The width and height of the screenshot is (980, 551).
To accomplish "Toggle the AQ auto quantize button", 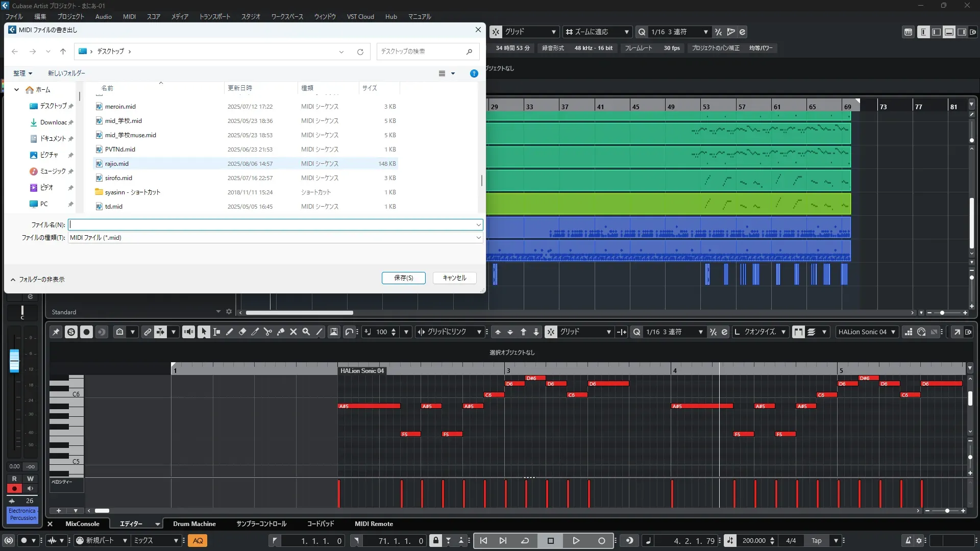I will [198, 541].
